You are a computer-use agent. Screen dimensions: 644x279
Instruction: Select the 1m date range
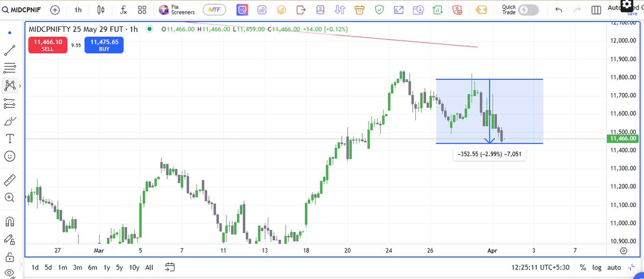tap(63, 267)
